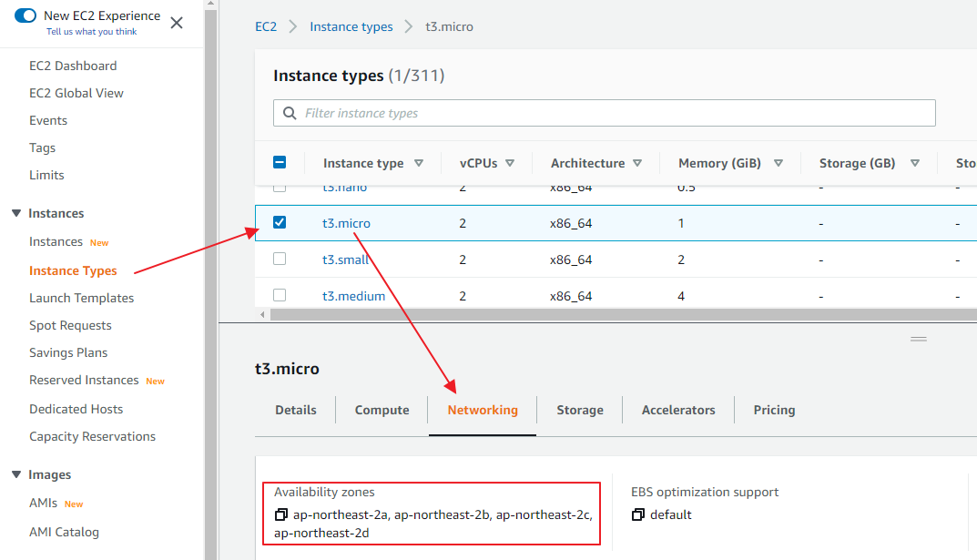Open Limits in sidebar

click(46, 175)
